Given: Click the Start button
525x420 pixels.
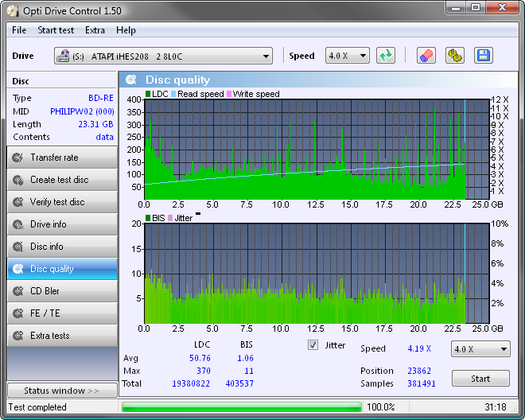Looking at the screenshot, I should pos(480,379).
